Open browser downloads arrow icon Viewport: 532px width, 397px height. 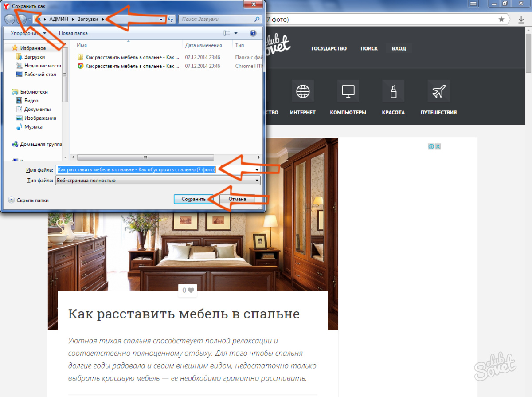(x=521, y=19)
